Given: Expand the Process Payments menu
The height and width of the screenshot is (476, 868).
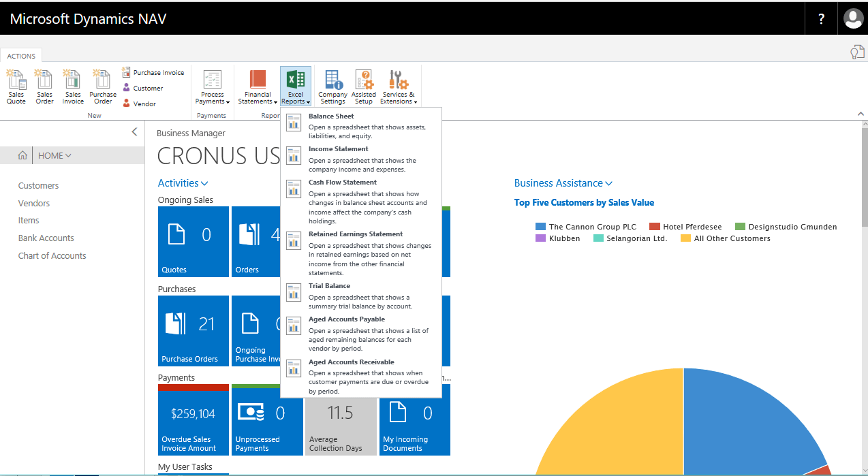Looking at the screenshot, I should [213, 87].
